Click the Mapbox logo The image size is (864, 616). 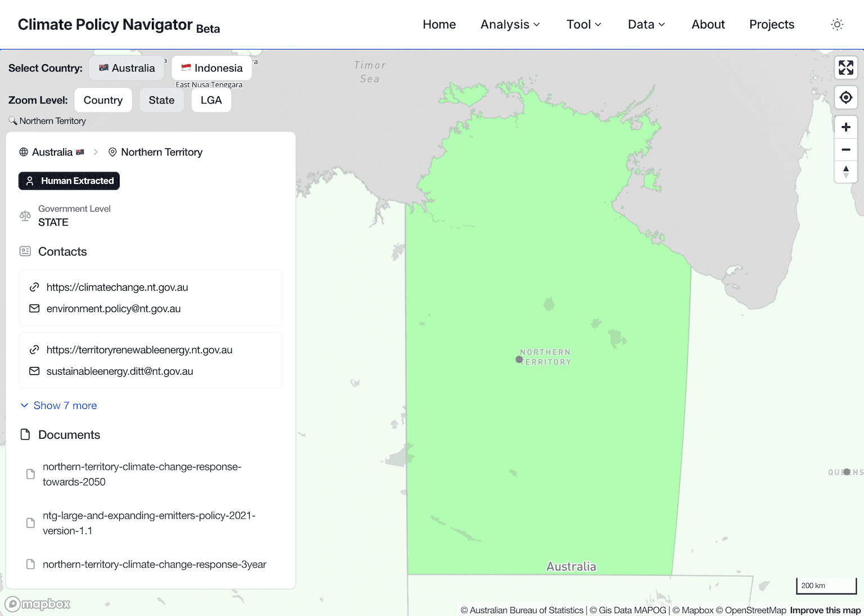click(x=38, y=604)
